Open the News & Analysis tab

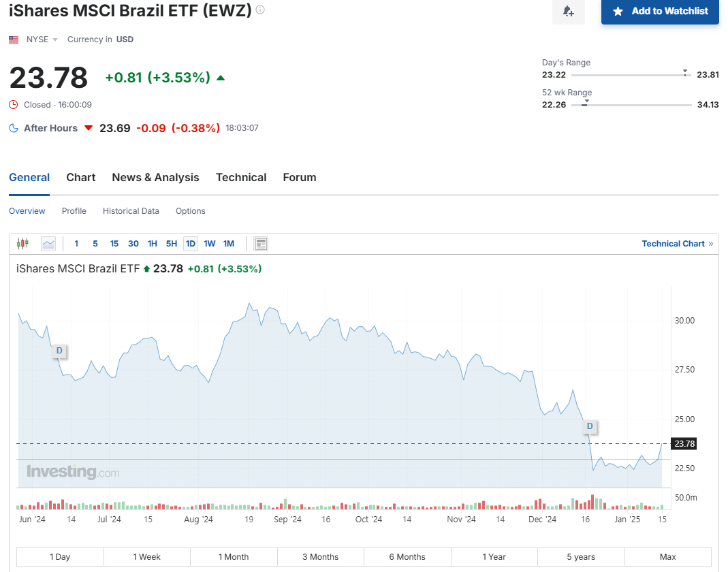(155, 177)
